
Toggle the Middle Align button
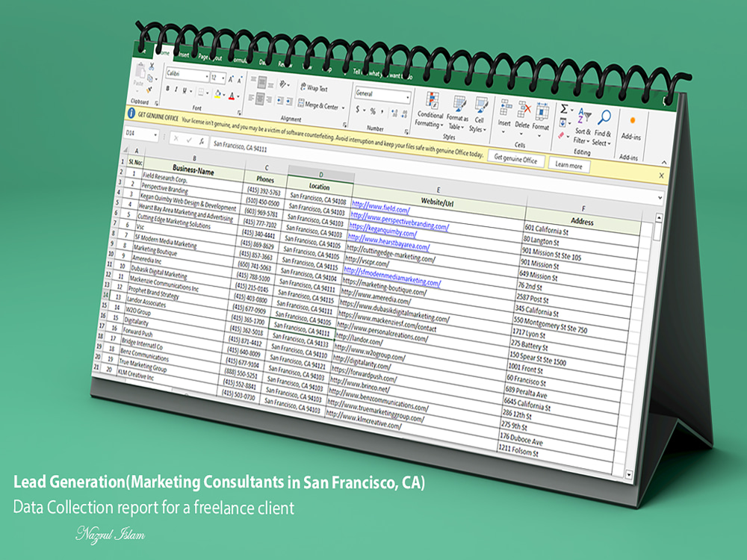261,83
